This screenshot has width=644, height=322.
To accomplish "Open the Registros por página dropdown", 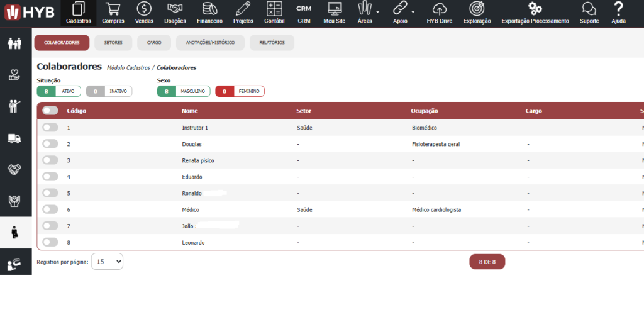I will pos(107,262).
